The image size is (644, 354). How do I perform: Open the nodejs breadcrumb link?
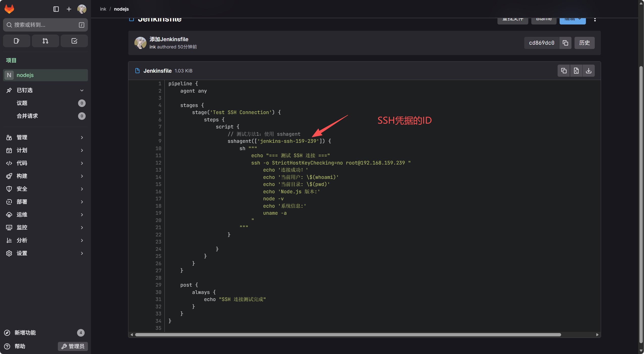pyautogui.click(x=121, y=9)
